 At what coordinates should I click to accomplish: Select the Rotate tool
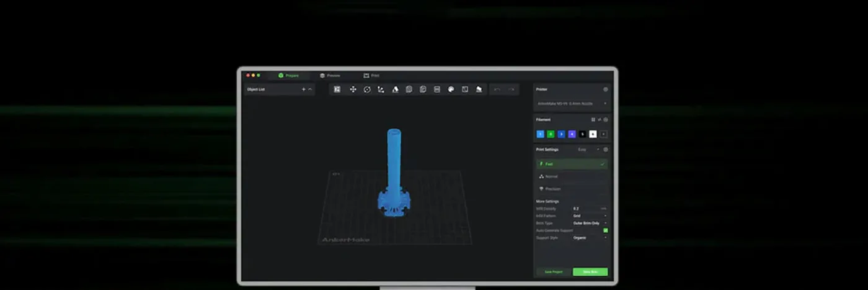click(x=367, y=89)
